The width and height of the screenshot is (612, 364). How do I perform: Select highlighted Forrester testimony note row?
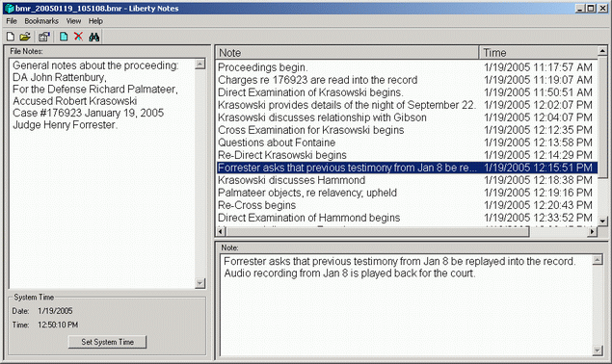407,168
